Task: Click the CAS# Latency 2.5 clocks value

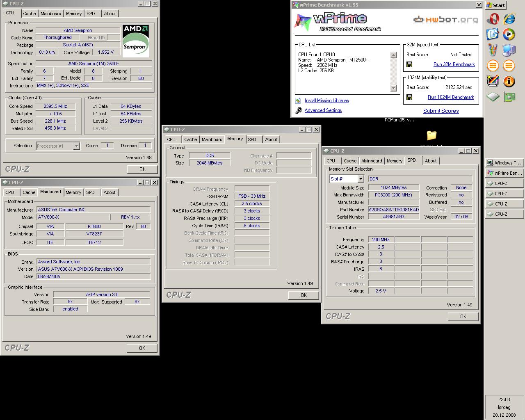Action: point(252,203)
